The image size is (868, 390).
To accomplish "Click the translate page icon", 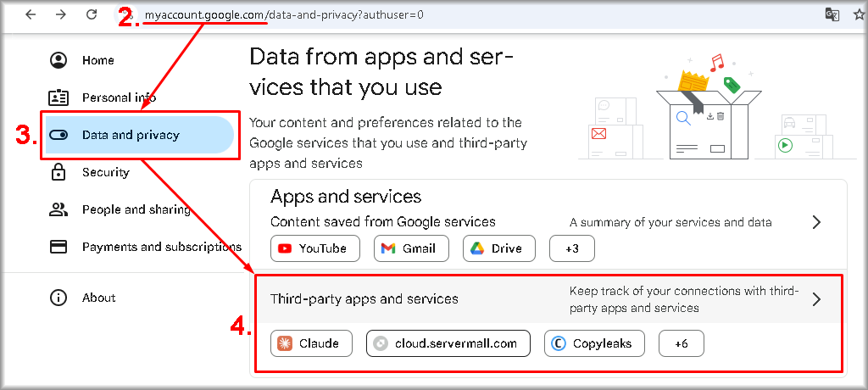I will pos(832,14).
